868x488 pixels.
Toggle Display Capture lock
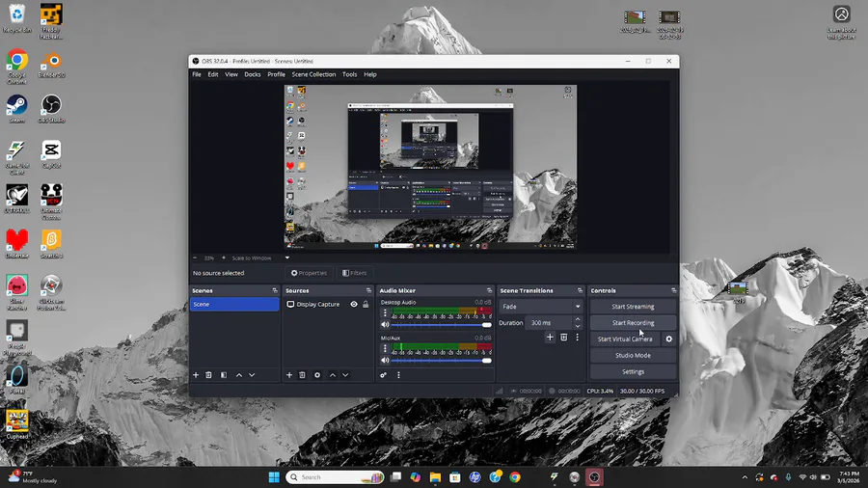366,305
